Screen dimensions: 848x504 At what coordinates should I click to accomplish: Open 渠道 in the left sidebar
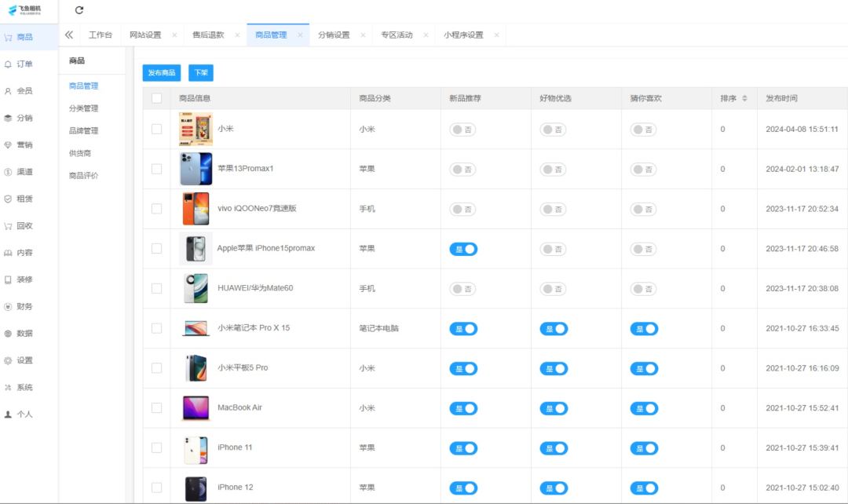pyautogui.click(x=24, y=172)
